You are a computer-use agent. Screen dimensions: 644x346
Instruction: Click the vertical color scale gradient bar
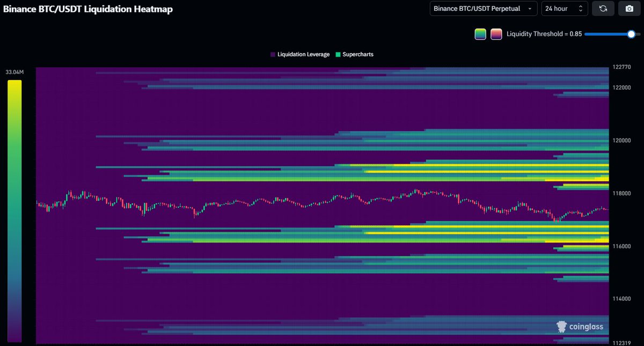pos(14,211)
